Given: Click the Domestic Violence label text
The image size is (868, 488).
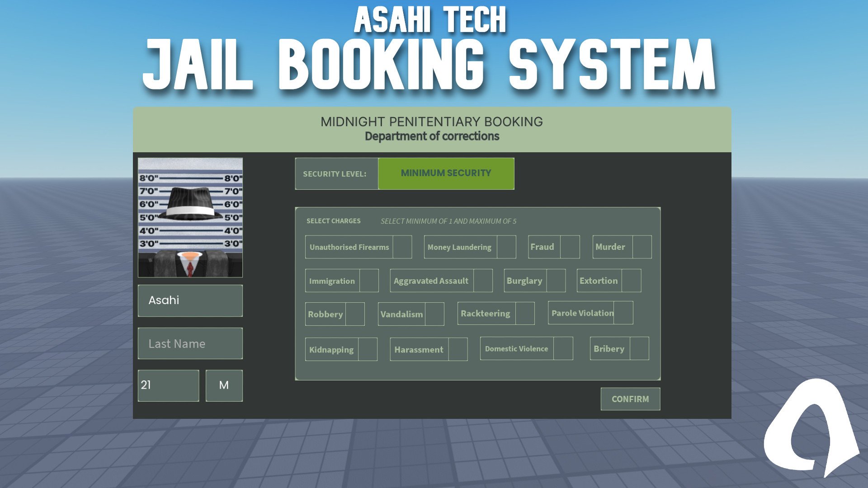Looking at the screenshot, I should point(516,348).
